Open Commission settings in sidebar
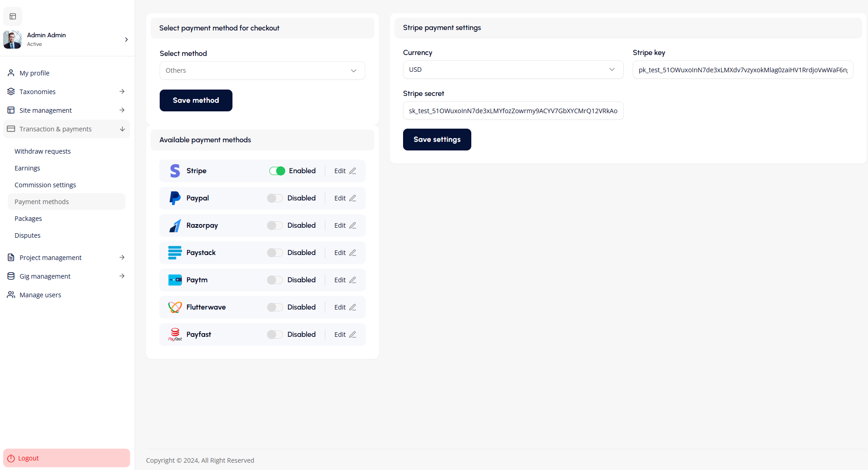Viewport: 868px width, 470px height. 45,185
